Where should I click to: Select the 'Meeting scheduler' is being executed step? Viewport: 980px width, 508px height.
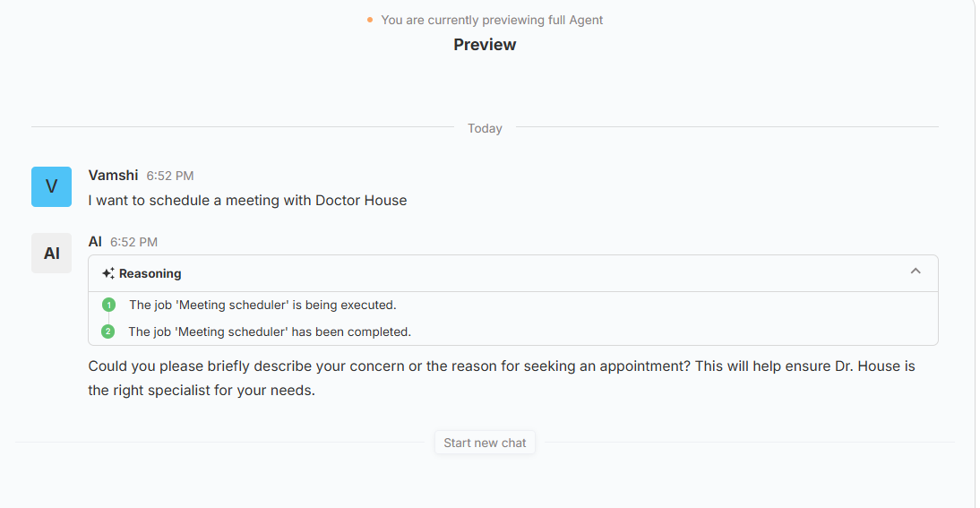tap(262, 305)
